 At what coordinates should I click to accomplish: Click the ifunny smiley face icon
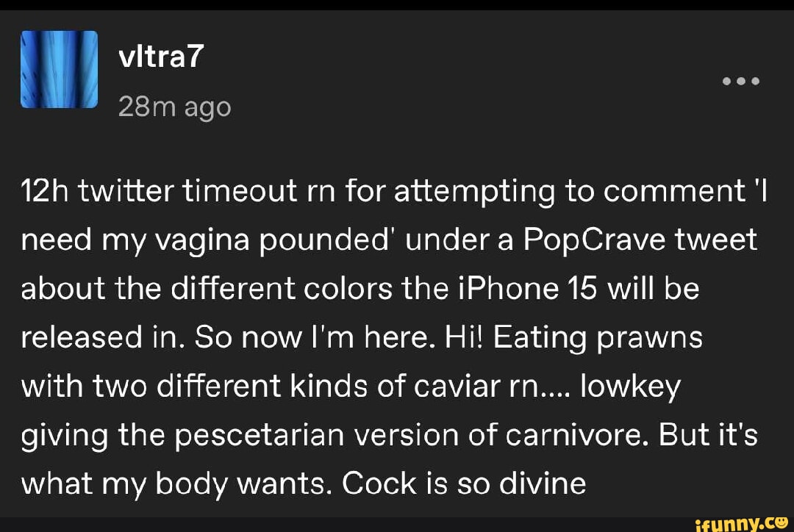click(782, 522)
